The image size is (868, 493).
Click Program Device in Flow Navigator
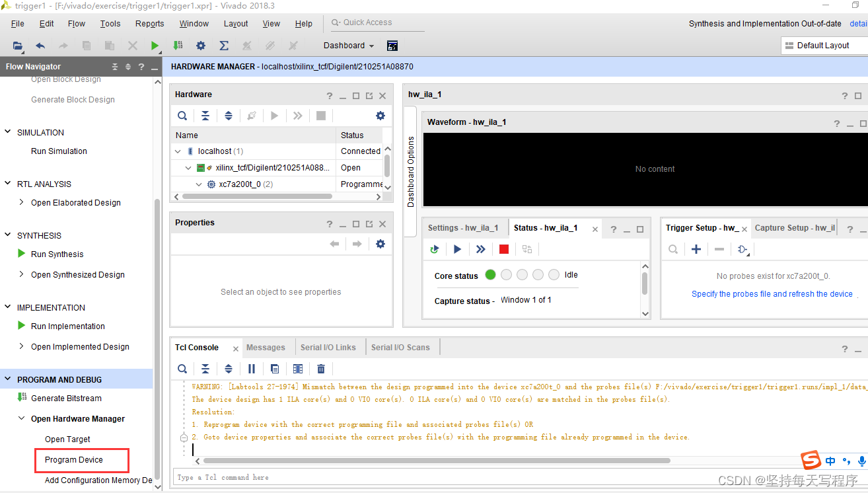74,460
